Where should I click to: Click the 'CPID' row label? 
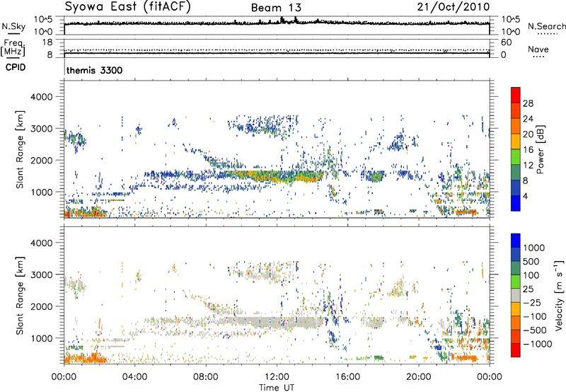click(x=16, y=67)
